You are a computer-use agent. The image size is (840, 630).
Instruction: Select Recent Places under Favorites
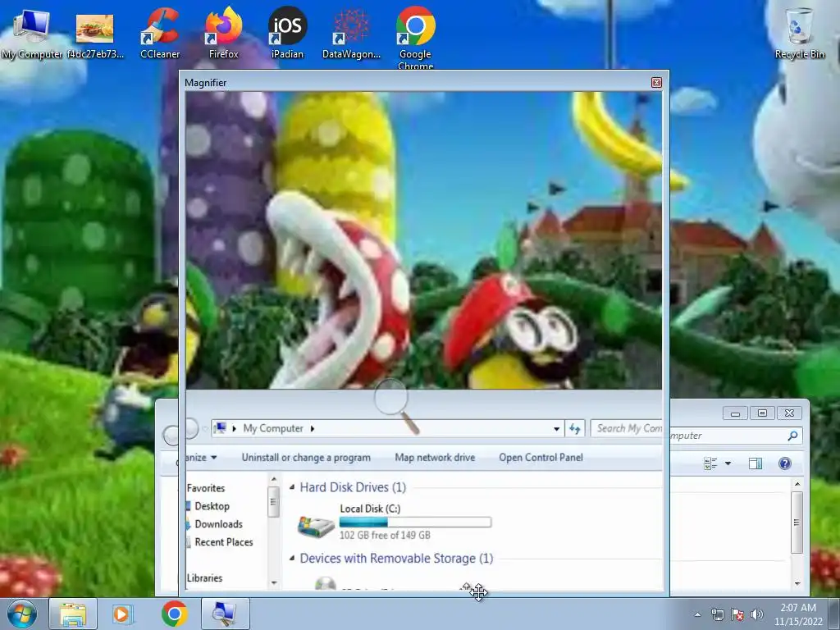pyautogui.click(x=224, y=541)
